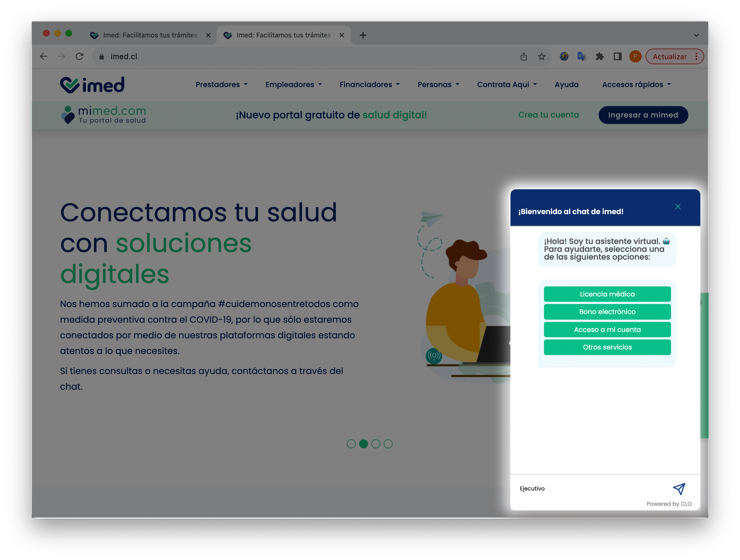View site info via the lock icon
740x560 pixels.
[102, 57]
